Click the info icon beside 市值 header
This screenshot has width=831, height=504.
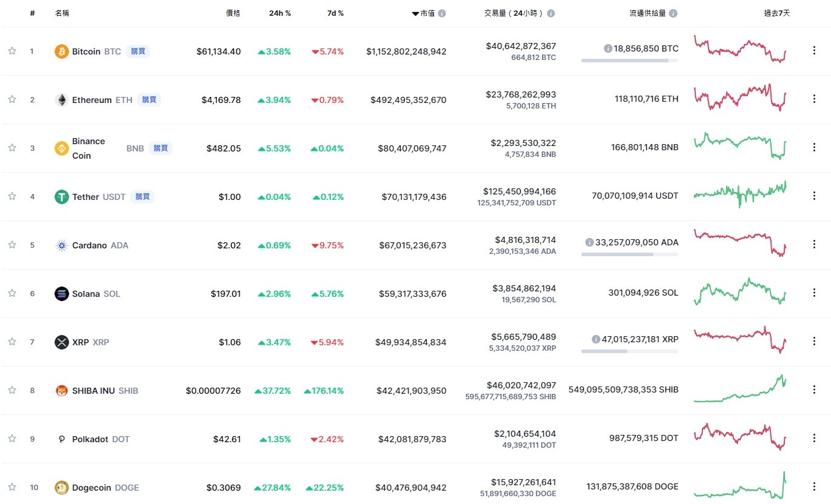pos(442,13)
